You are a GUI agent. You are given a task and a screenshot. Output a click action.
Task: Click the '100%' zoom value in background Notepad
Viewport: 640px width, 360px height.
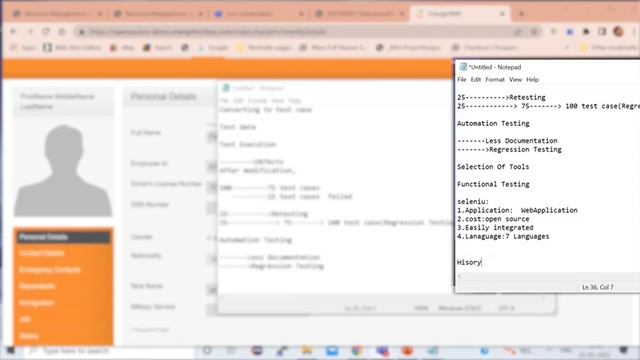[420, 308]
